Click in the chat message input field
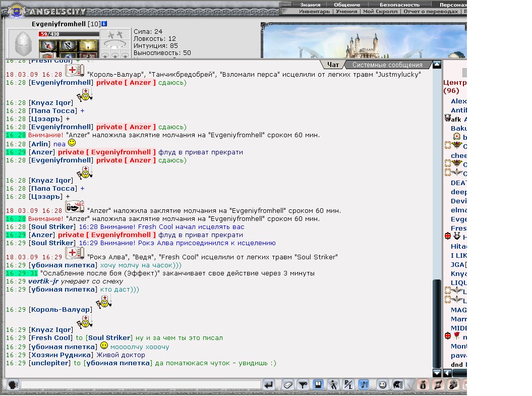This screenshot has width=532, height=396. click(141, 385)
